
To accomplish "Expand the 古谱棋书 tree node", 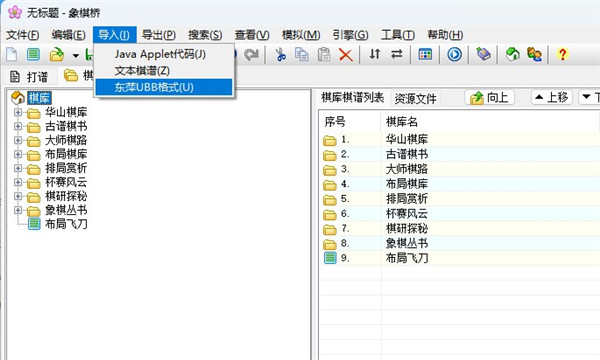I will 18,126.
